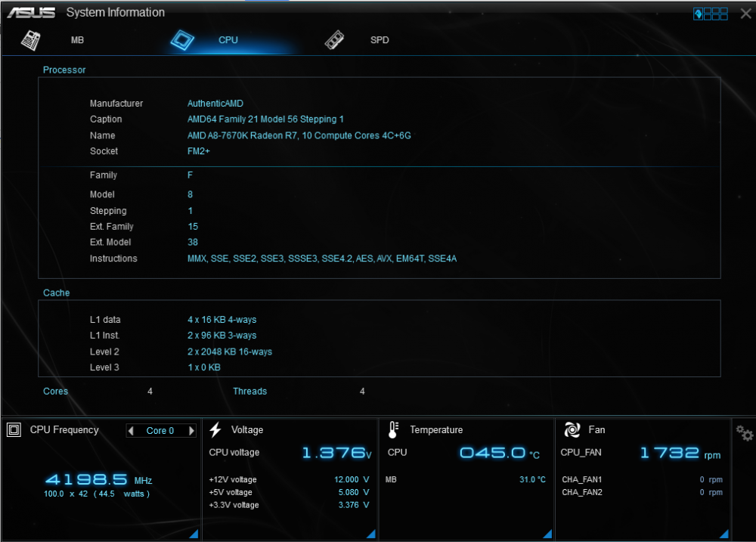Click the AMD64 Family 21 caption text
This screenshot has height=542, width=756.
pyautogui.click(x=265, y=119)
